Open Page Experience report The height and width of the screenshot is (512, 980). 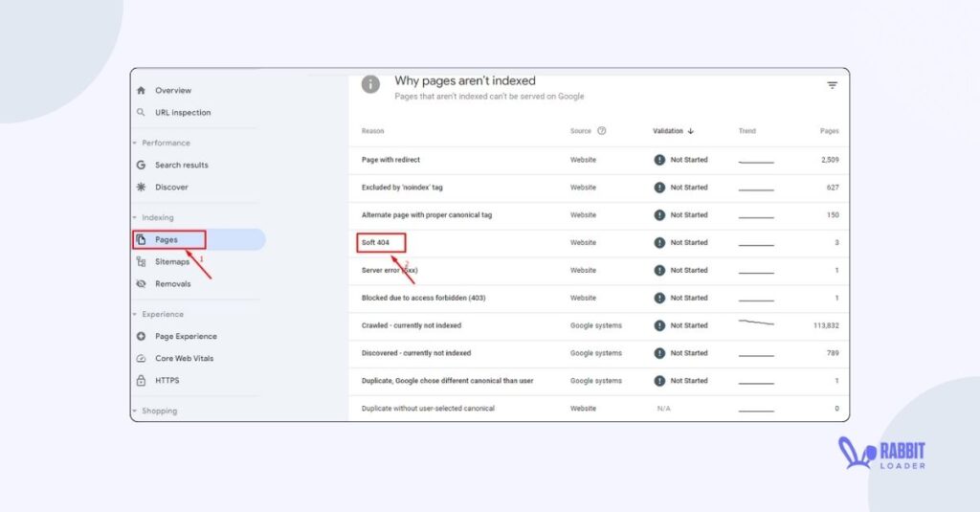click(x=186, y=336)
